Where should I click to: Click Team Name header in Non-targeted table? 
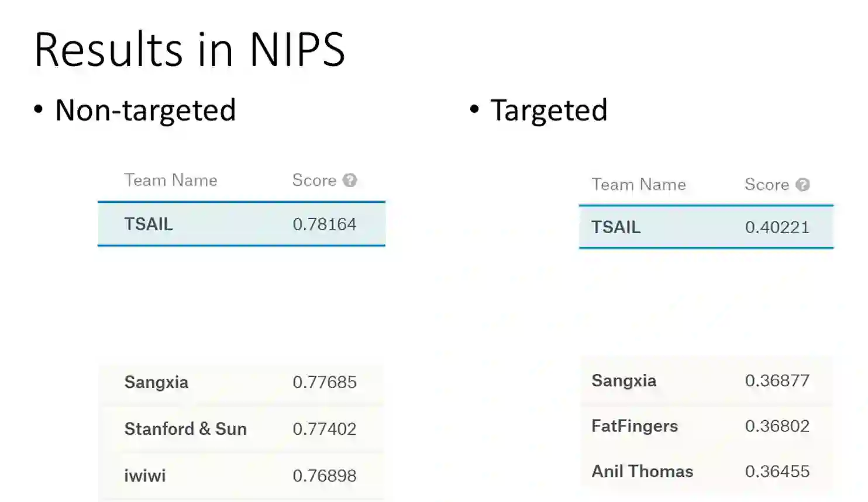tap(170, 180)
